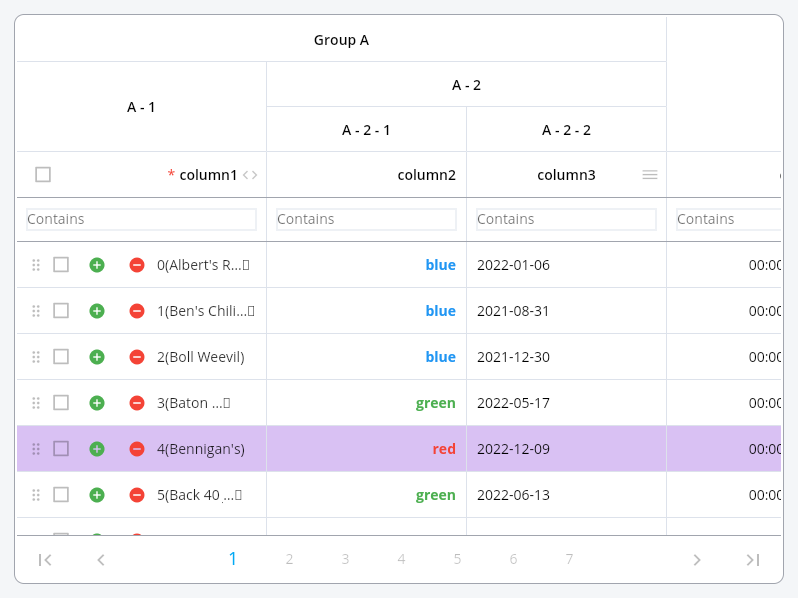
Task: Click green add icon on Albert's row
Action: pyautogui.click(x=97, y=265)
